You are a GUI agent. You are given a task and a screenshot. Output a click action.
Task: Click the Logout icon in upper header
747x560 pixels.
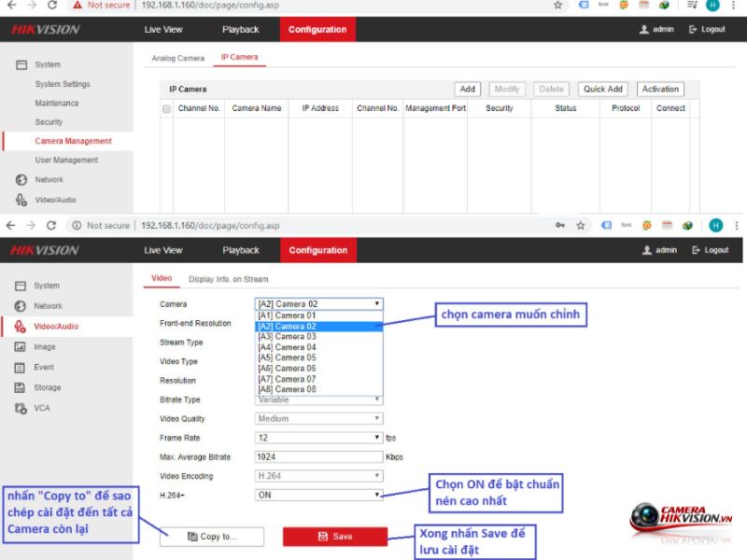click(693, 29)
